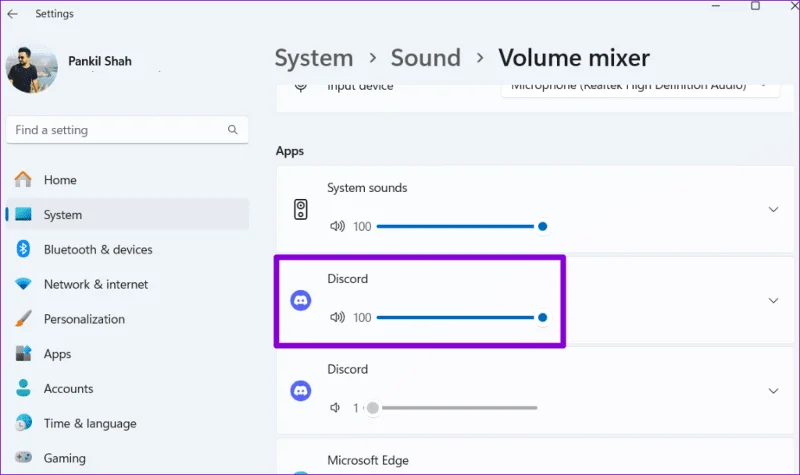Screen dimensions: 800x475
Task: Focus the Find a setting search box
Action: [127, 130]
